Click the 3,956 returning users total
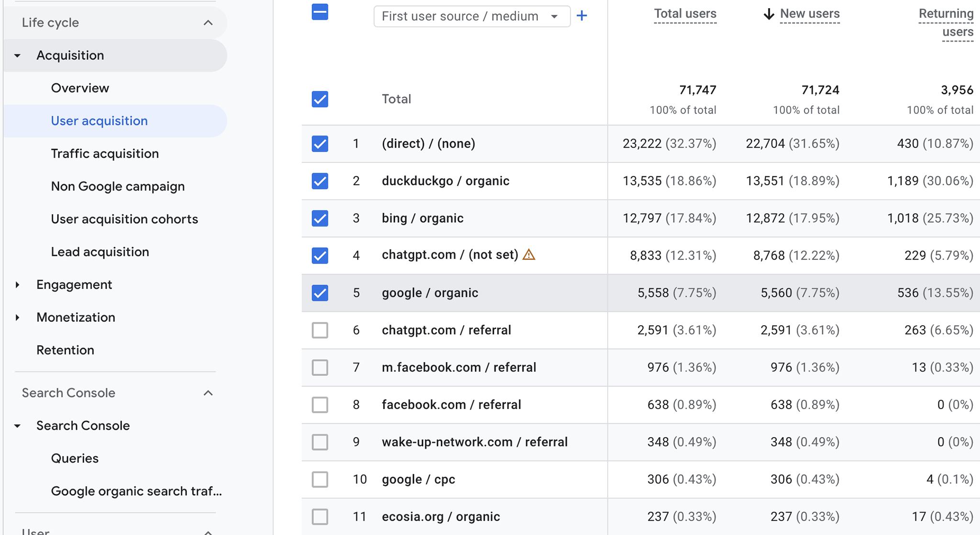Screen dimensions: 980x535 click(x=957, y=90)
